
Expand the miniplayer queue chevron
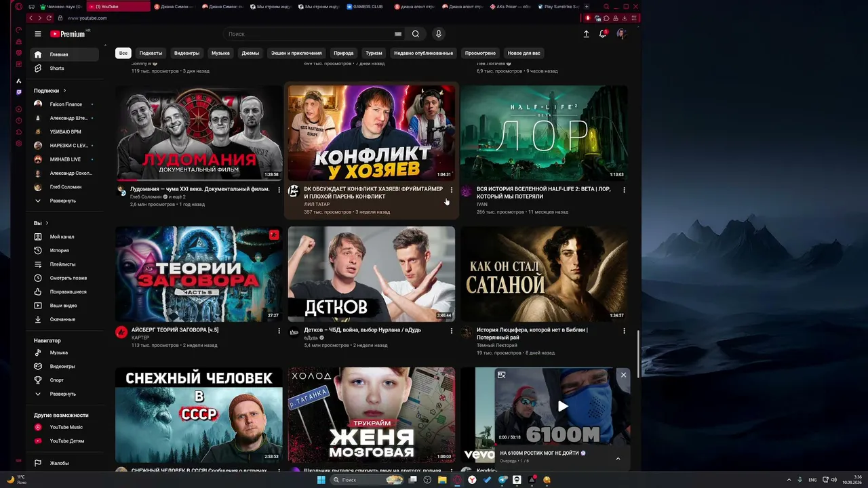(x=618, y=459)
